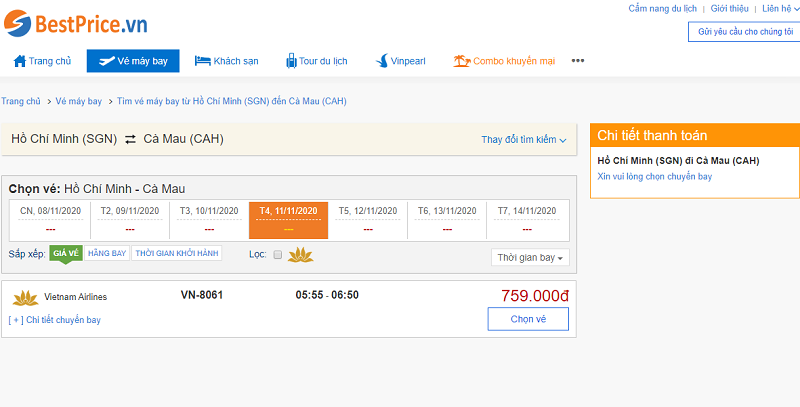Click Gửi yêu cầu cho chúng tôi button

(x=744, y=32)
